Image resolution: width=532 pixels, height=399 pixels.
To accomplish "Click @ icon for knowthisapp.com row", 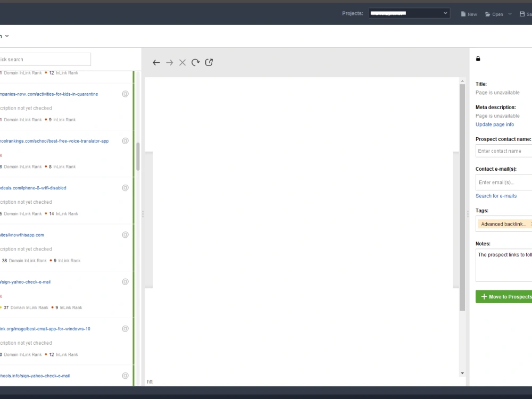I will click(x=125, y=235).
